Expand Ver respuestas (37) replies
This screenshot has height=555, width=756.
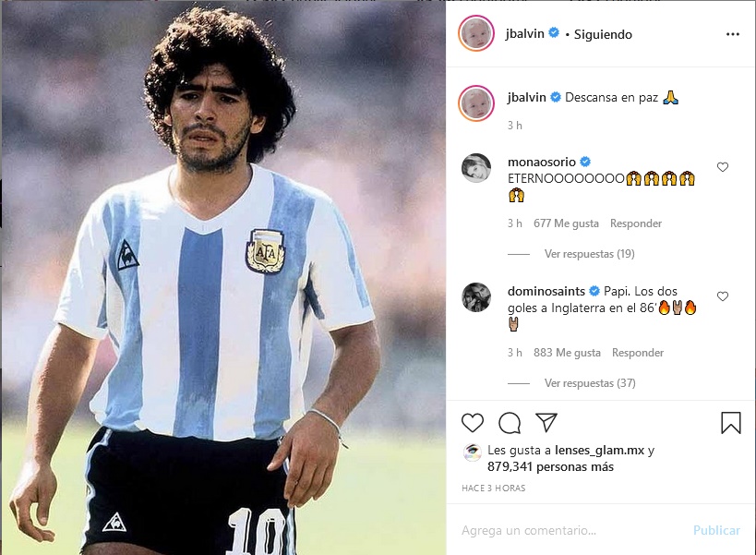coord(590,383)
